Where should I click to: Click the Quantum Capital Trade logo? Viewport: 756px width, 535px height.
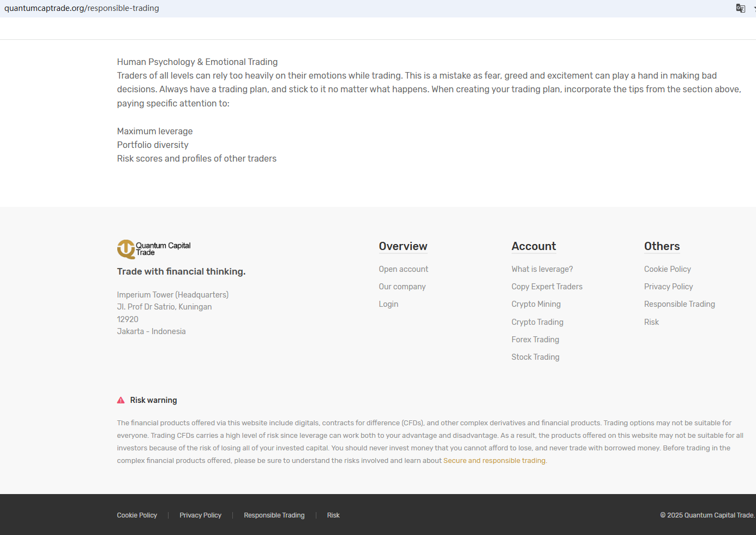(x=154, y=249)
